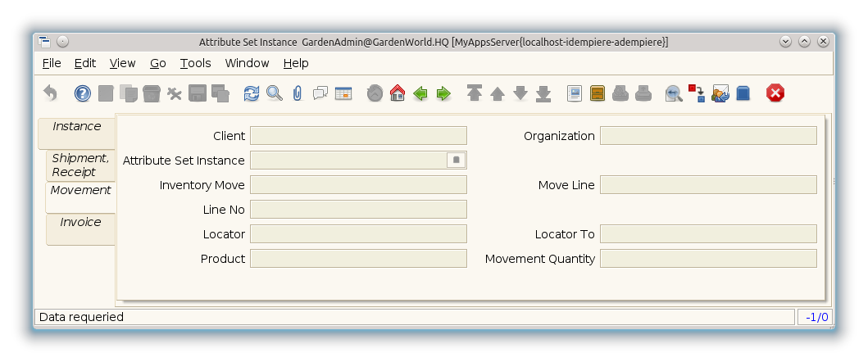The height and width of the screenshot is (362, 868).
Task: Click the History records clock icon
Action: 375,93
